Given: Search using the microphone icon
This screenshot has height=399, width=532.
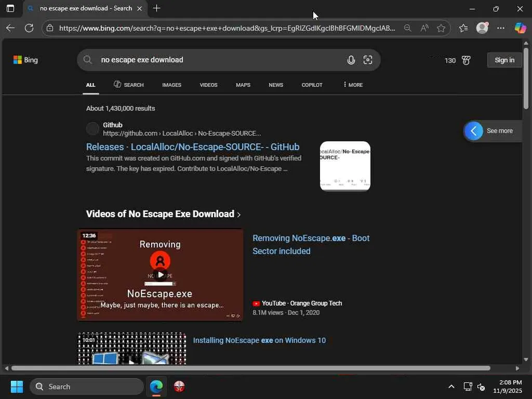Looking at the screenshot, I should [x=351, y=60].
